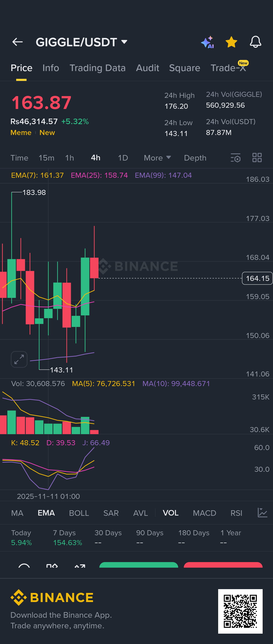Tap the price alert bell icon
The image size is (273, 644).
255,42
